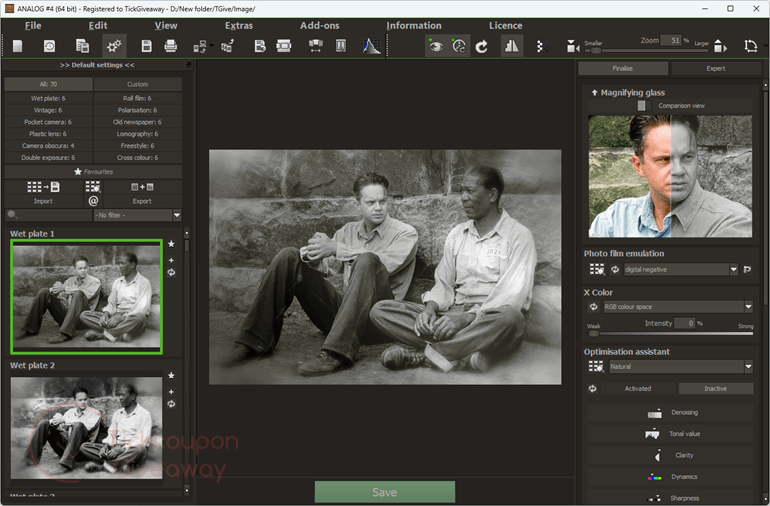Click the panorama width arrows icon
Screen dimensions: 770x506
point(316,46)
